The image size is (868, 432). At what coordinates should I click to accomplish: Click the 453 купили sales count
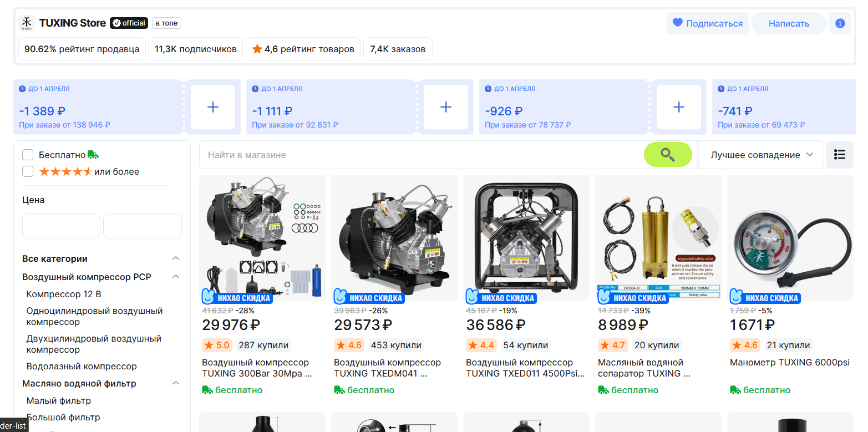point(396,345)
